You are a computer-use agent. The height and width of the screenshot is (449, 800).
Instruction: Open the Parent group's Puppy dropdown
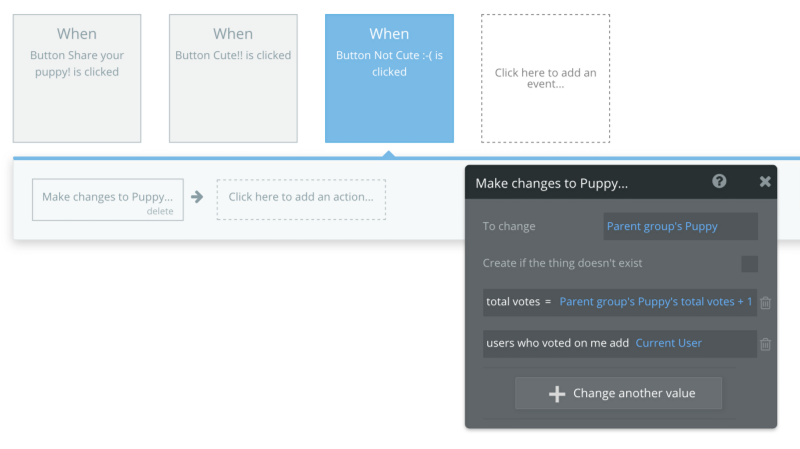coord(680,226)
